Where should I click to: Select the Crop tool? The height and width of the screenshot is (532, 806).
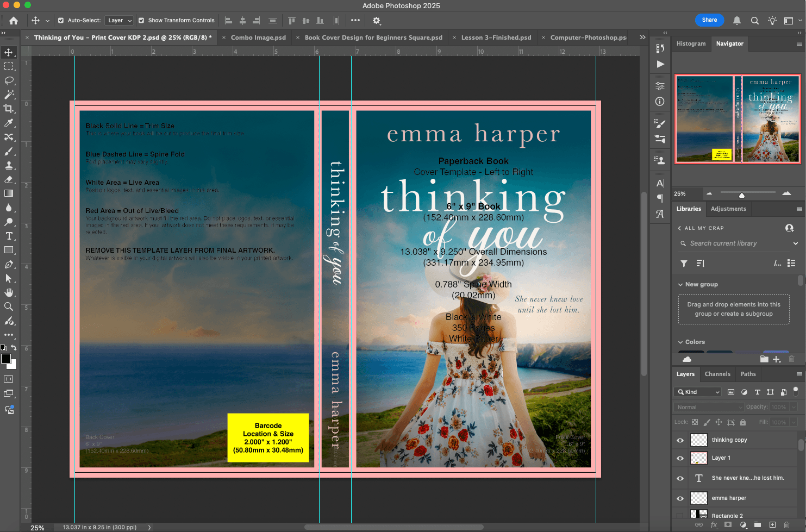pos(9,109)
